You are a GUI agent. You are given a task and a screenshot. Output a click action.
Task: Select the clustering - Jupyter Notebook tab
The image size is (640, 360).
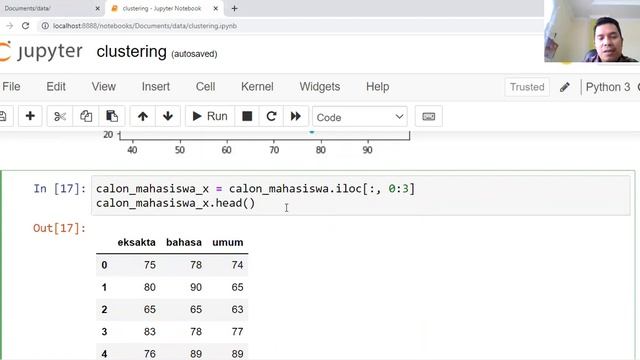click(162, 8)
